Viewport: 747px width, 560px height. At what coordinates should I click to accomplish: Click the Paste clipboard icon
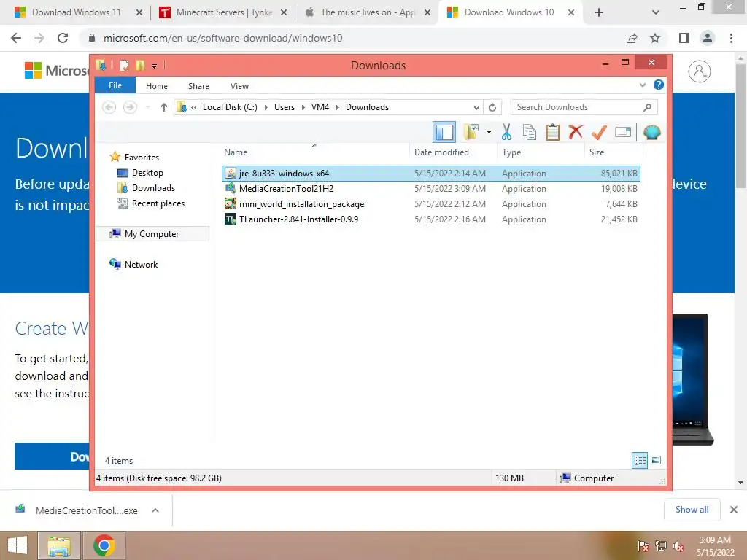(x=553, y=132)
